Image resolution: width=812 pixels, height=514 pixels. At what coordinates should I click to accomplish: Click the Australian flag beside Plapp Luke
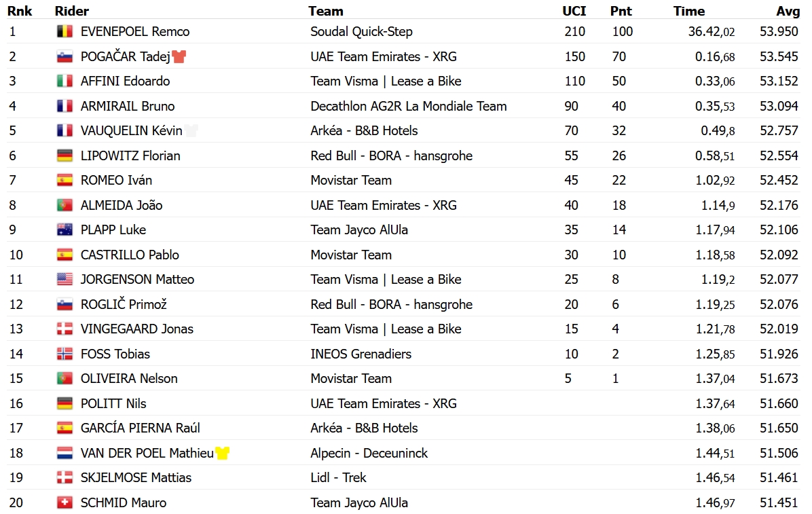pyautogui.click(x=64, y=230)
